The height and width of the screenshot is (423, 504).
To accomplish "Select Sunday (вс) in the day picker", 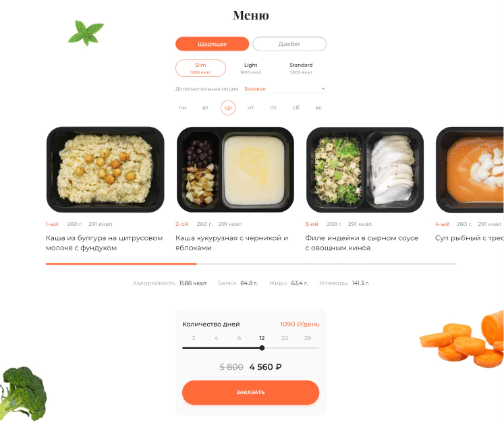I will [x=318, y=108].
